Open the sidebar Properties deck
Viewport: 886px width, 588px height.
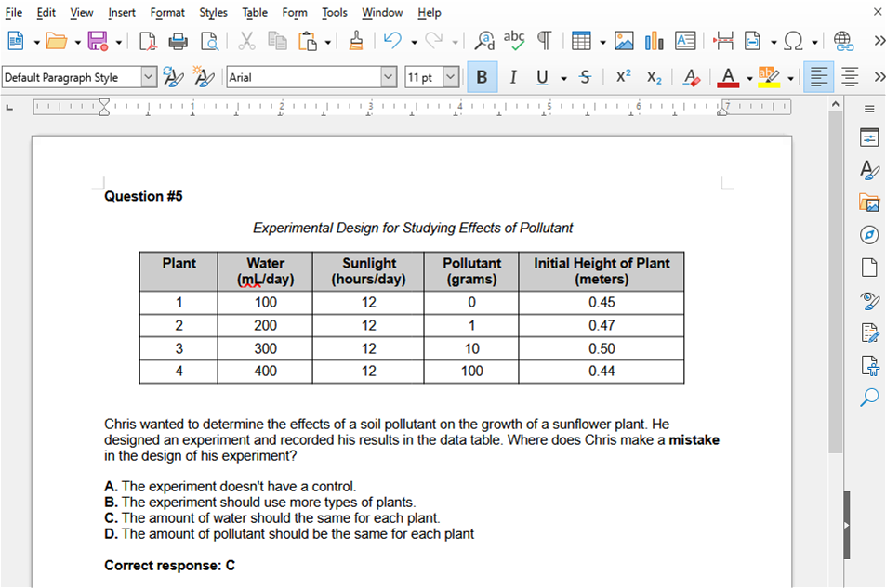point(869,137)
